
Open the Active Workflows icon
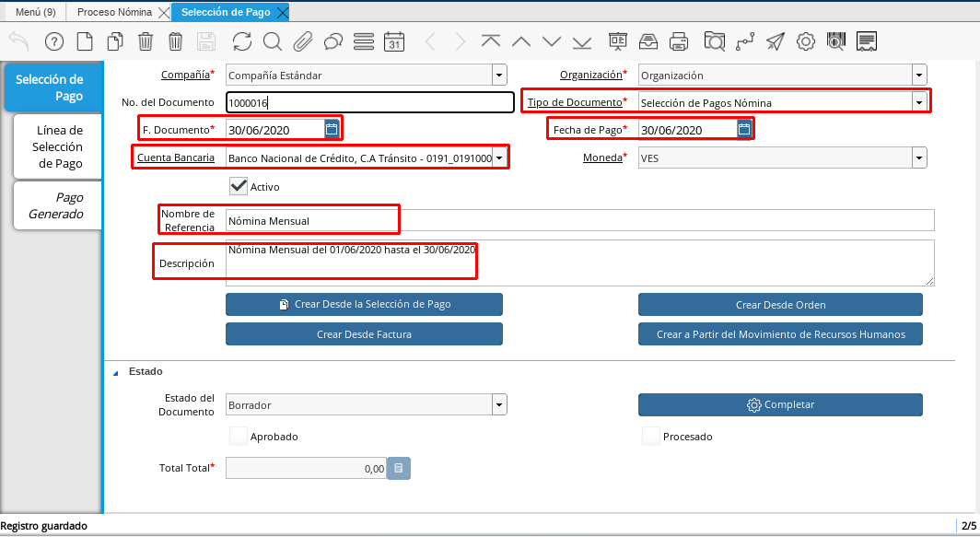(x=745, y=41)
